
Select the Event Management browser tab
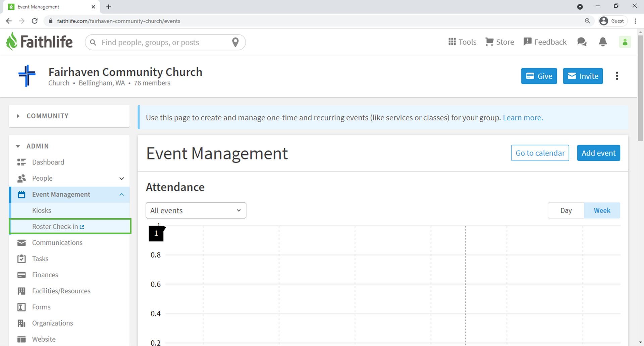click(x=52, y=7)
